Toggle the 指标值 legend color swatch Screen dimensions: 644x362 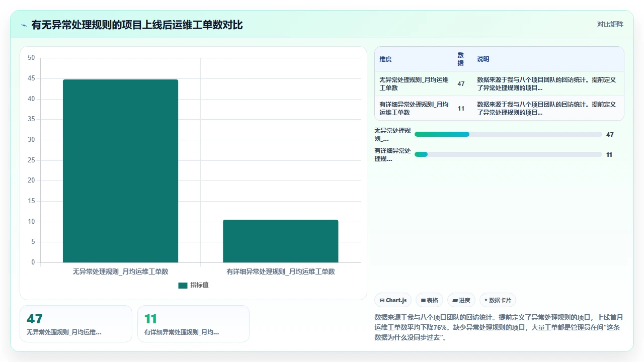(183, 285)
